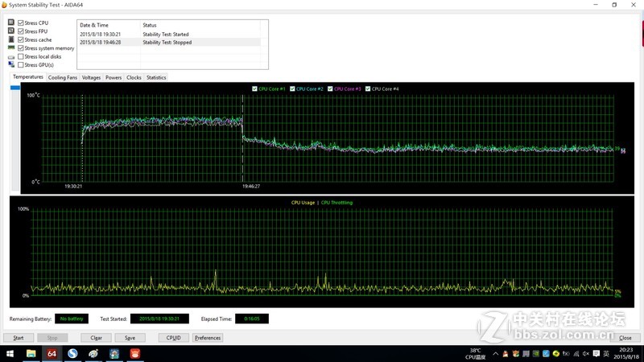Image resolution: width=644 pixels, height=362 pixels.
Task: Open the Windows Start menu
Action: coord(10,353)
